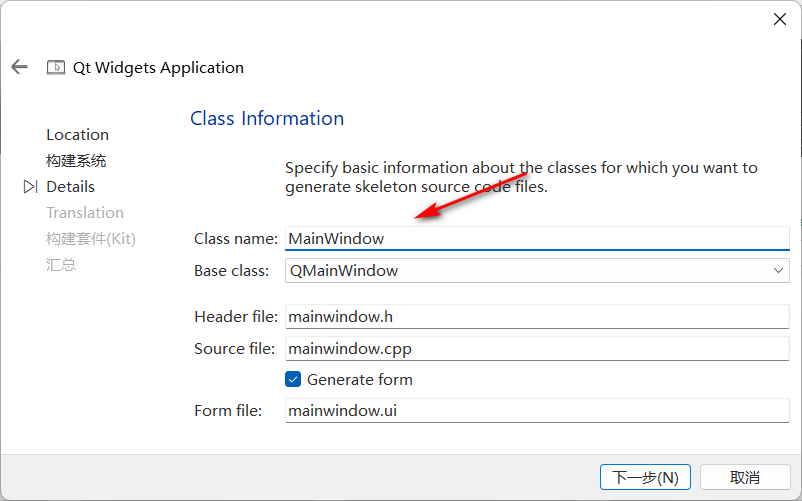Open the Base class dropdown
Viewport: 802px width, 501px height.
tap(537, 270)
